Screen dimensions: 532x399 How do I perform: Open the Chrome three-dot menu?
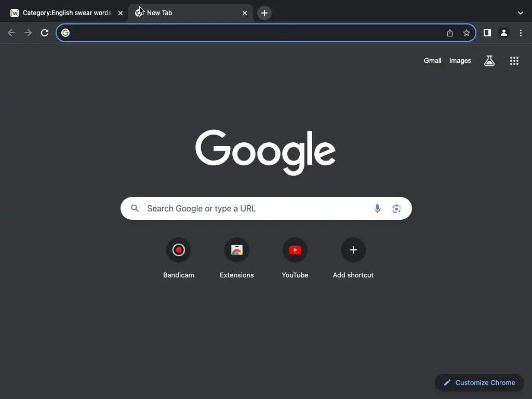(521, 33)
